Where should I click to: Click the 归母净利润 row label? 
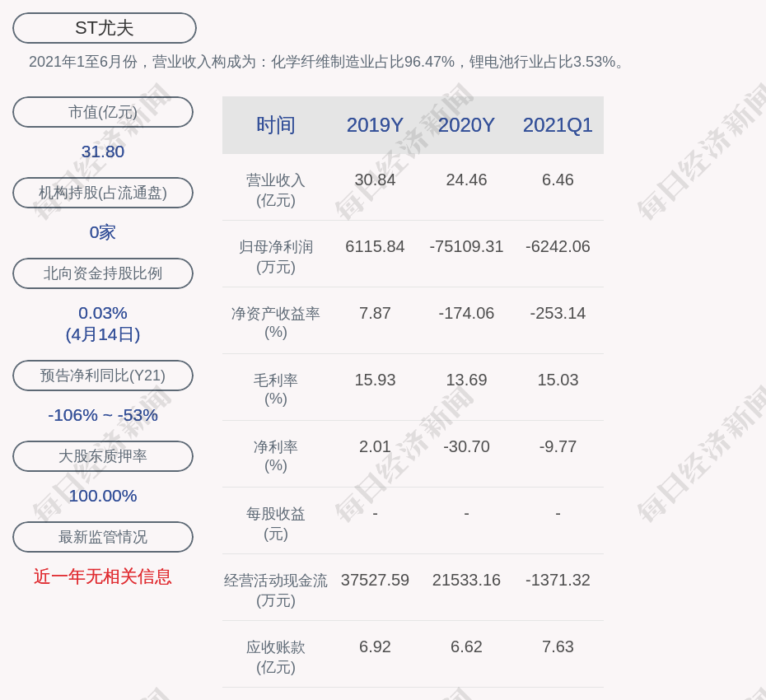[276, 256]
